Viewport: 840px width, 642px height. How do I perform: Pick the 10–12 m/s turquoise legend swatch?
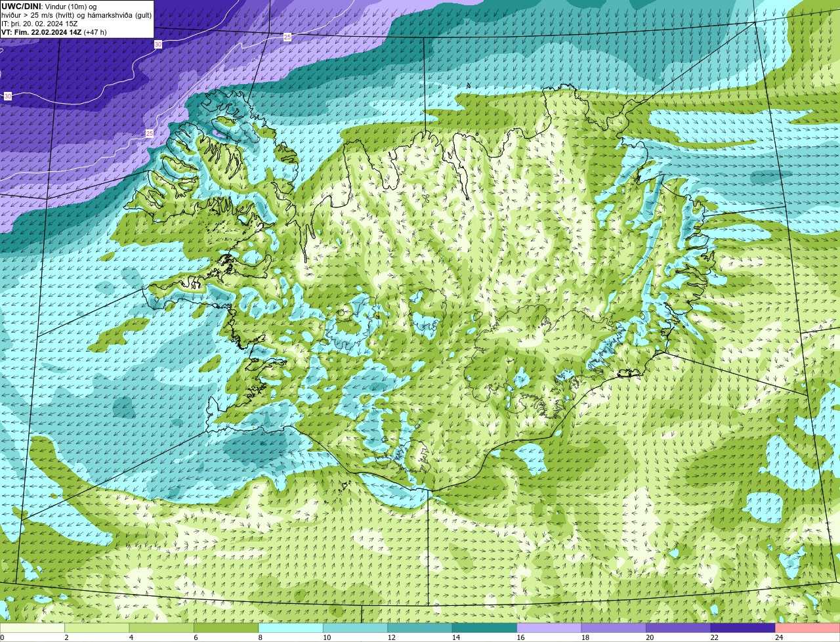355,628
